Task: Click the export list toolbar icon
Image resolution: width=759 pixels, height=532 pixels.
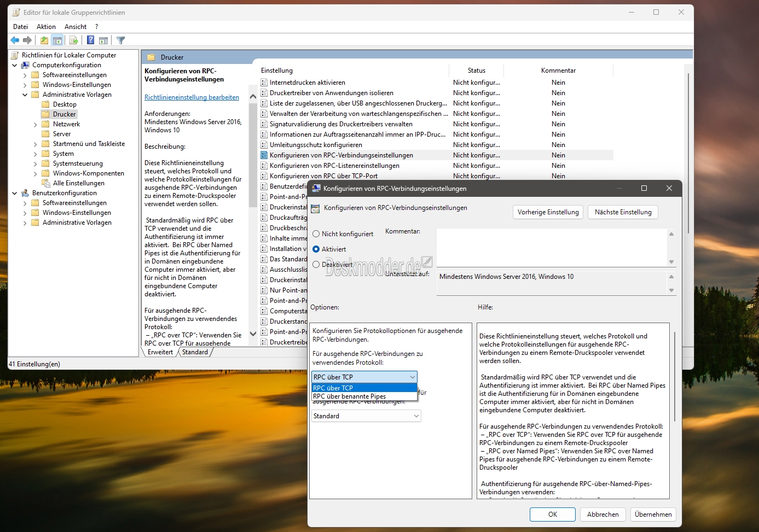Action: pyautogui.click(x=73, y=40)
